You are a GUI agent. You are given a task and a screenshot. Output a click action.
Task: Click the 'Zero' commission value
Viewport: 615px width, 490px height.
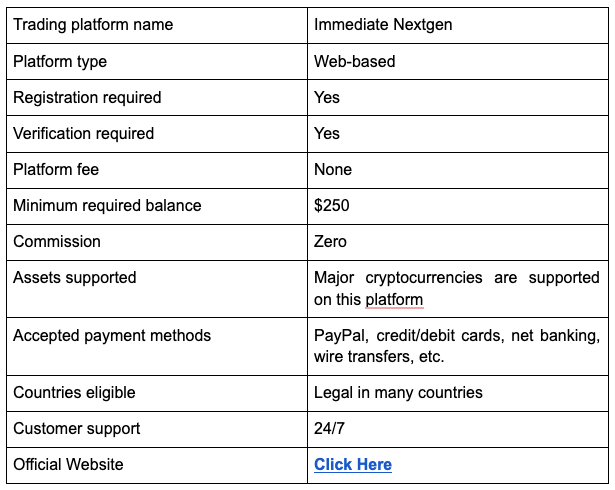pos(331,241)
